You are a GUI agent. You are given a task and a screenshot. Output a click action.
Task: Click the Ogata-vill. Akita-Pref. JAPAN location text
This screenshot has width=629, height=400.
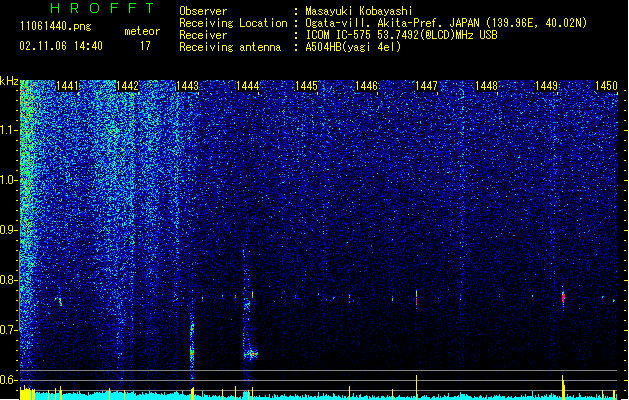(x=446, y=23)
